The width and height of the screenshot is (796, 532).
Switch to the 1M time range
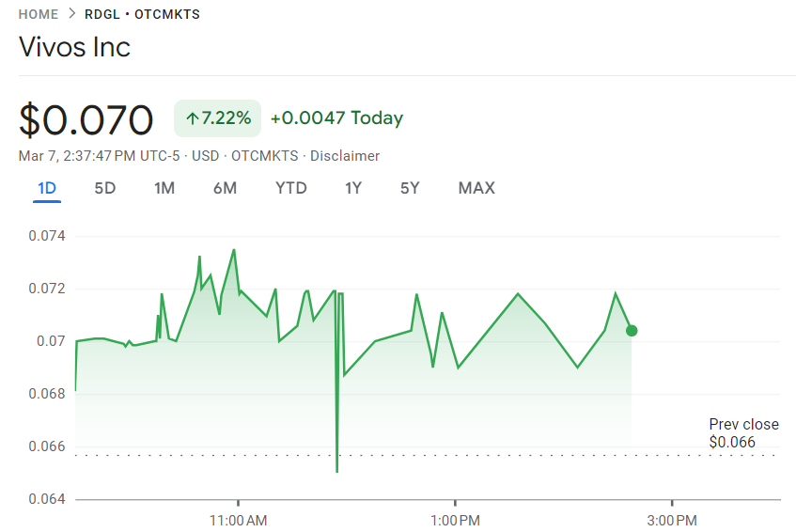tap(164, 188)
